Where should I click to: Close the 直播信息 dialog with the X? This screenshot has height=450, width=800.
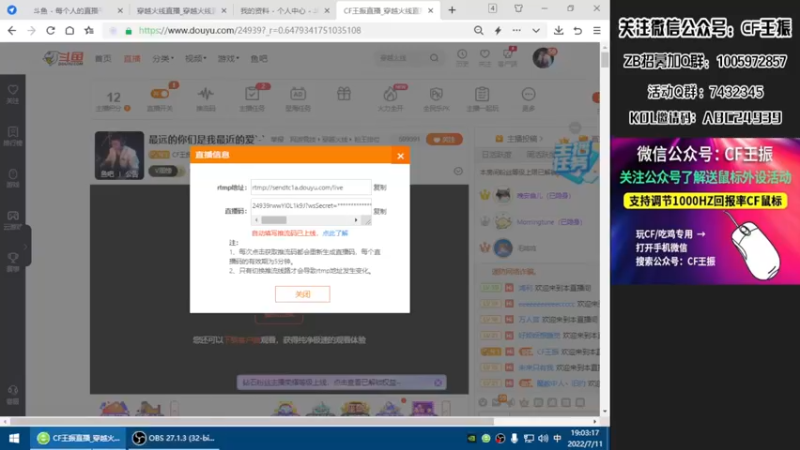pyautogui.click(x=401, y=156)
